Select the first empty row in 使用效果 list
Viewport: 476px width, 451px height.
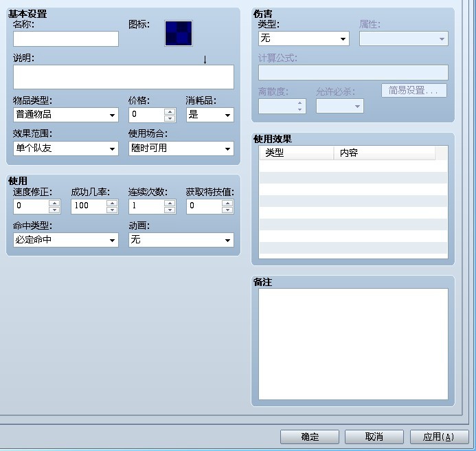pyautogui.click(x=353, y=166)
